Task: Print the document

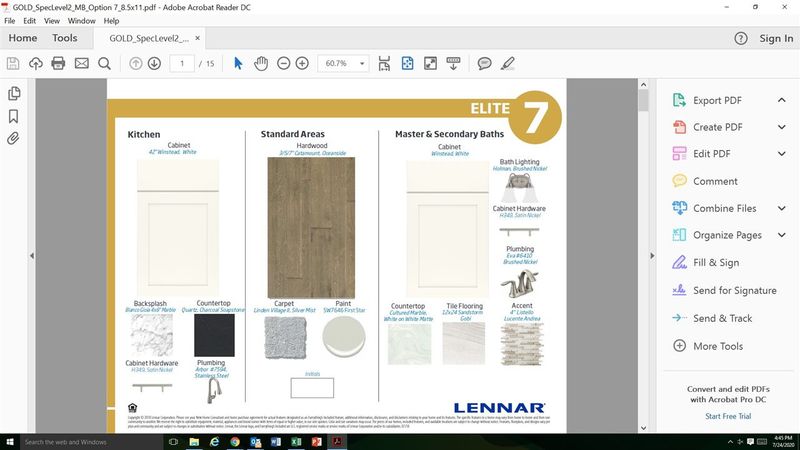Action: pos(58,63)
